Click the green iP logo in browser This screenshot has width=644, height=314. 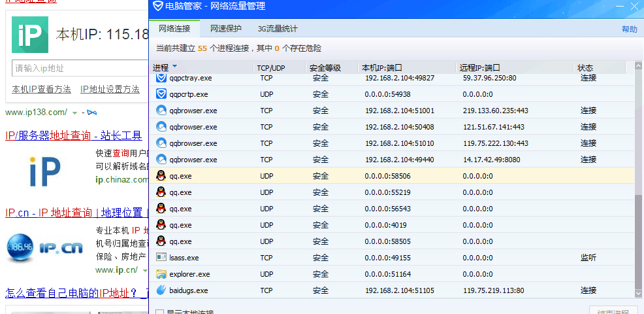tap(30, 35)
